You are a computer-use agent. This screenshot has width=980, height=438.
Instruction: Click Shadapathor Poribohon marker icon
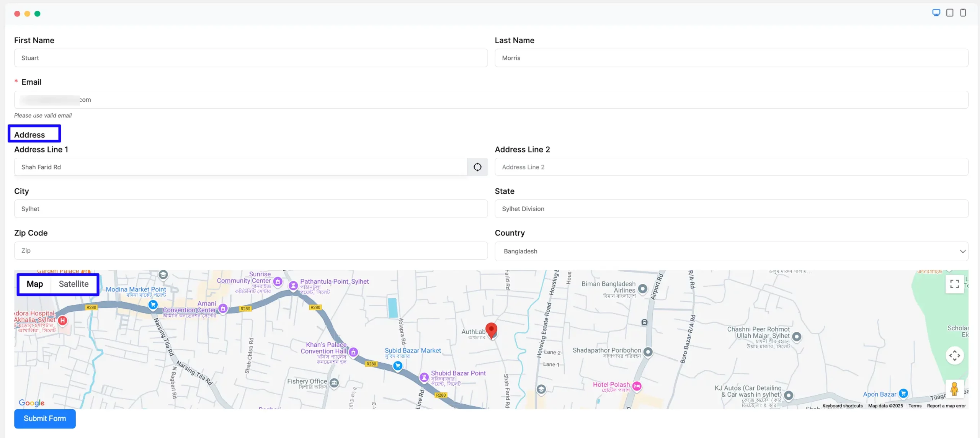click(648, 351)
